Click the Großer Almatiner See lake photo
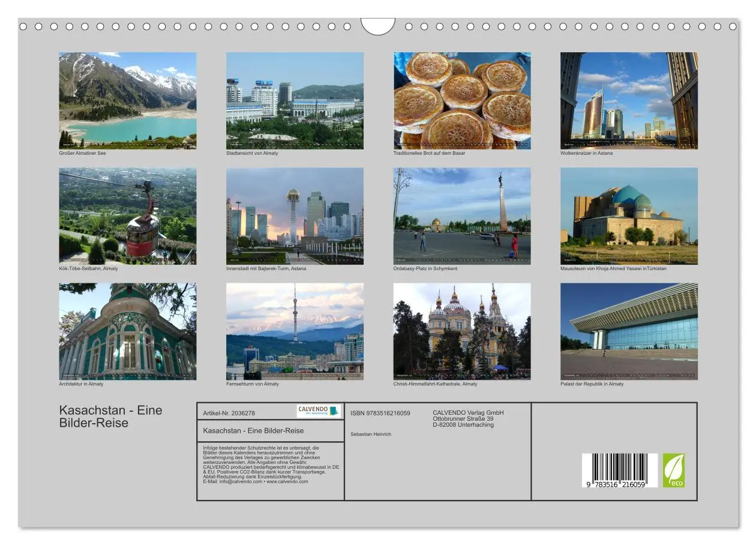Screen dimensions: 756x545 pyautogui.click(x=127, y=100)
